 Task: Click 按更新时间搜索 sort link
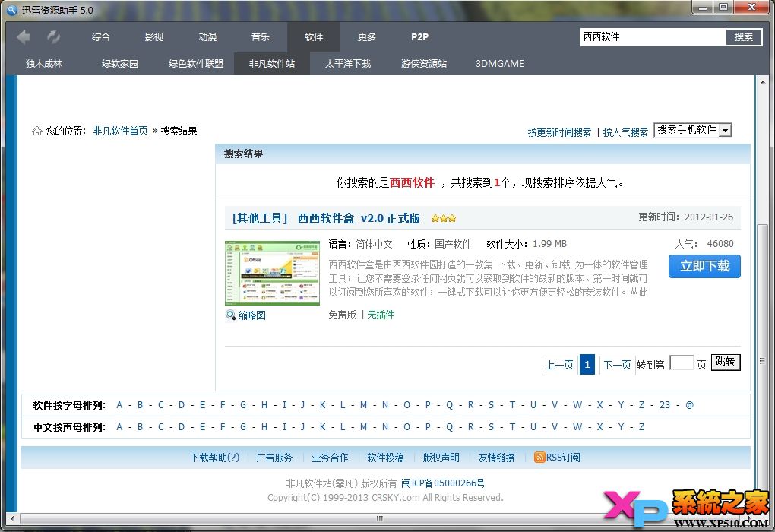point(559,132)
